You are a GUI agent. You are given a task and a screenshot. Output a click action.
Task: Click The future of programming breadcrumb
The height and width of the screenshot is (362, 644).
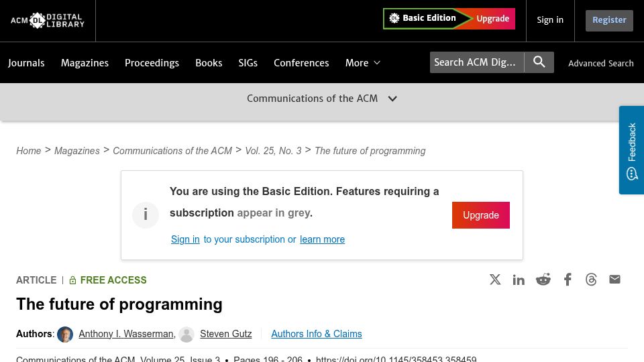click(370, 151)
